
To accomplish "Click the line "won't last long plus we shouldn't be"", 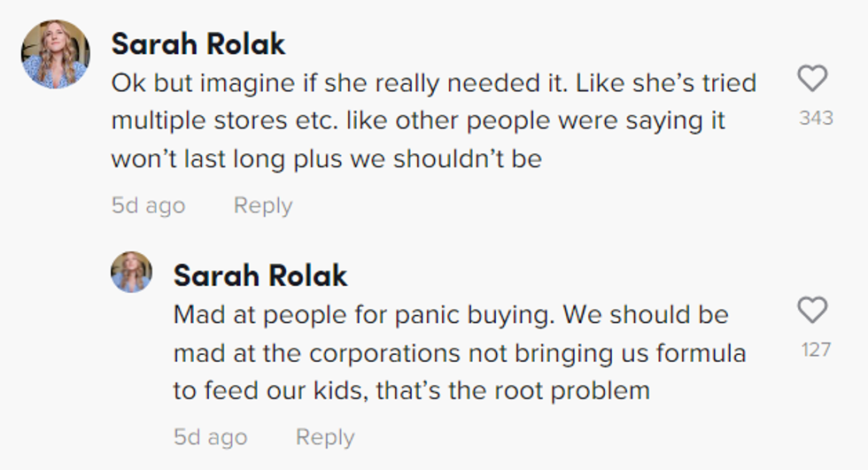I will click(x=325, y=158).
